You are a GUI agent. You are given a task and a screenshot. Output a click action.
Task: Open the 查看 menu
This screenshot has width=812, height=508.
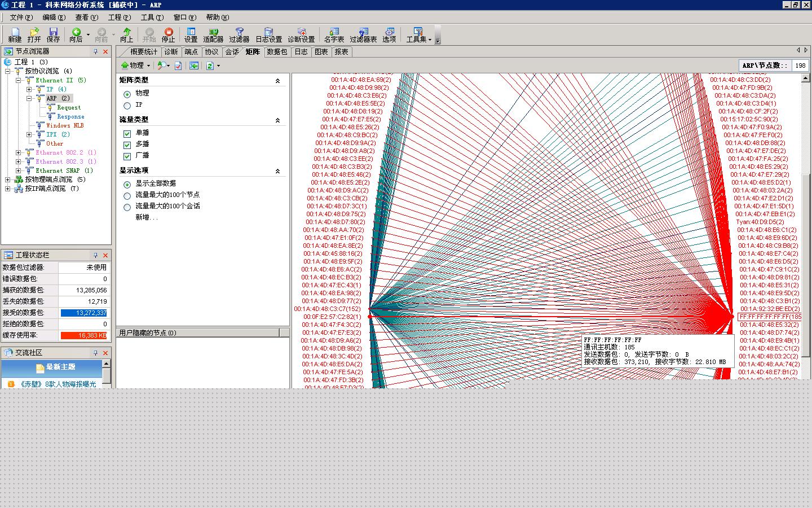[86, 17]
